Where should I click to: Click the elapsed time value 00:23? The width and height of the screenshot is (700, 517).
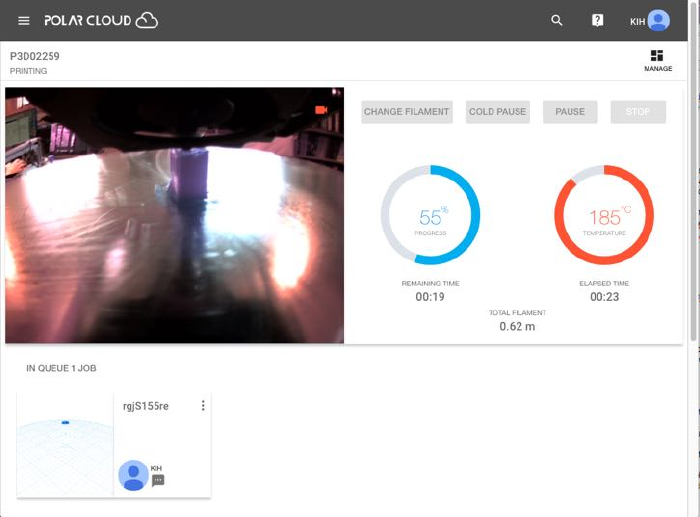coord(604,297)
